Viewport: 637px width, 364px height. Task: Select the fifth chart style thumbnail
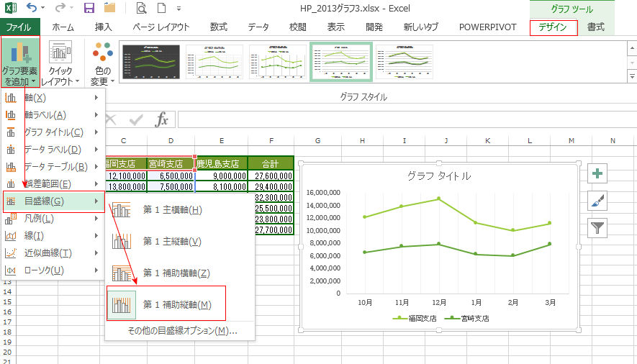point(405,62)
